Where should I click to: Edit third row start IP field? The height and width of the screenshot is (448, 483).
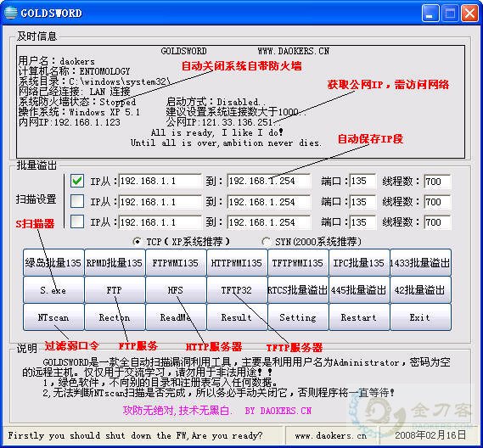click(160, 222)
